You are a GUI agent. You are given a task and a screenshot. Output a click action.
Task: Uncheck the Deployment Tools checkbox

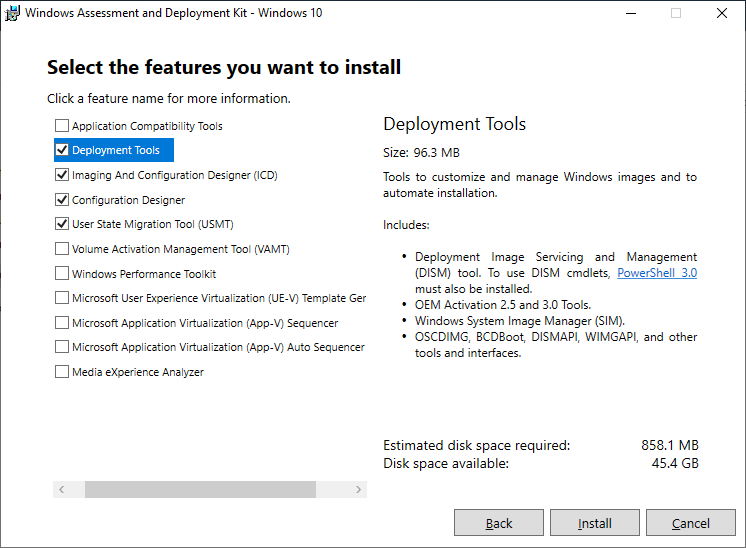[x=62, y=150]
